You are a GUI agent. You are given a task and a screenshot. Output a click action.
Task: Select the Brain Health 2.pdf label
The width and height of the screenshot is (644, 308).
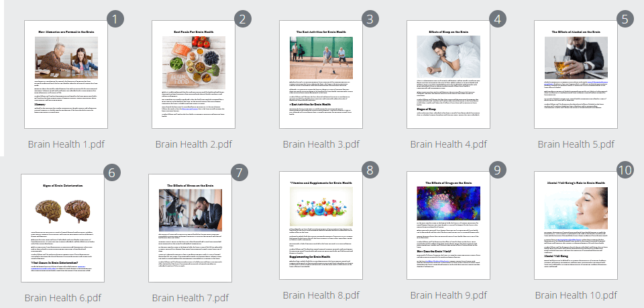pyautogui.click(x=194, y=144)
